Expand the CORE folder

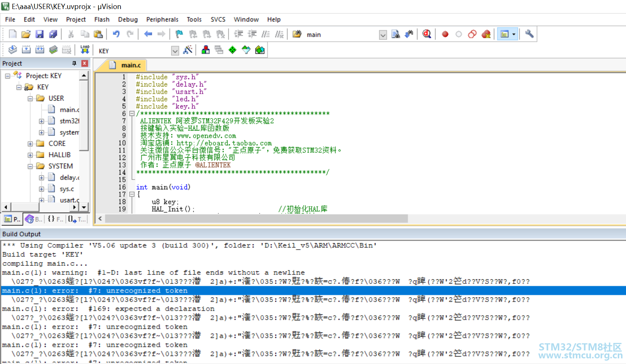pyautogui.click(x=30, y=144)
